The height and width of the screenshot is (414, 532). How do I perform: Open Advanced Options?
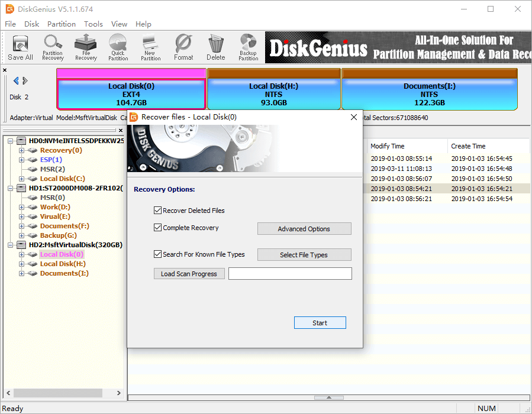304,229
